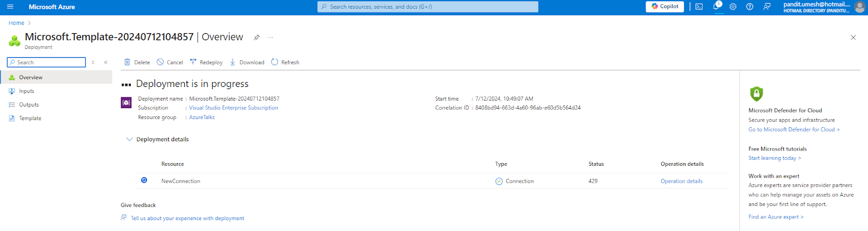Image resolution: width=868 pixels, height=231 pixels.
Task: Open the feedback icon in header
Action: [x=767, y=7]
